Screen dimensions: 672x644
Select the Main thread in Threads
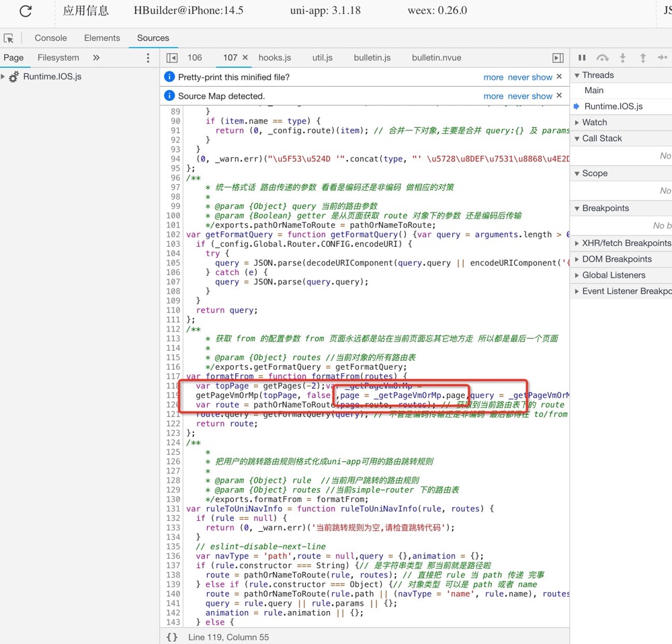[x=594, y=90]
